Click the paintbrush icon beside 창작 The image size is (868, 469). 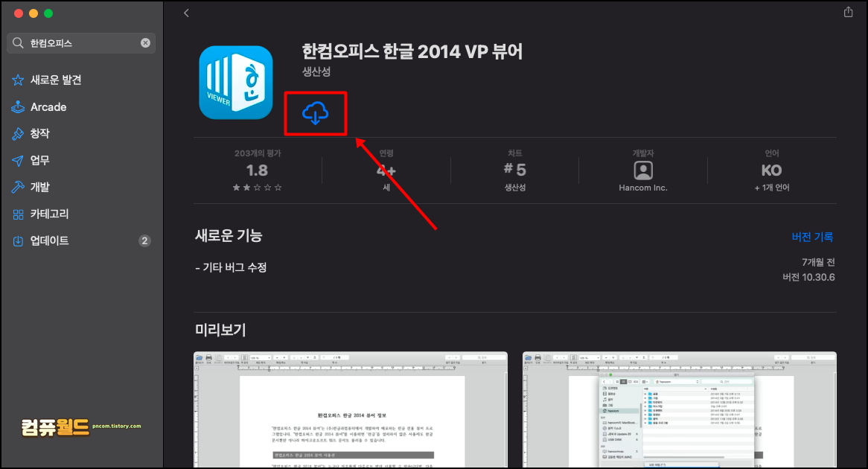(18, 133)
